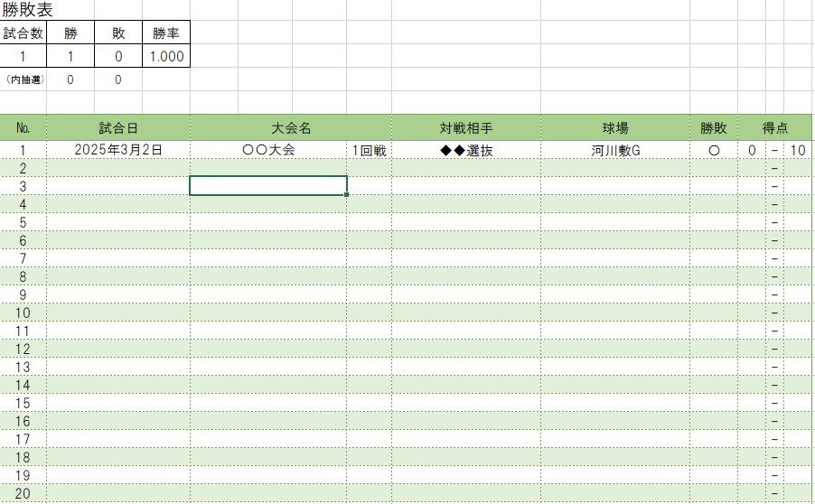The image size is (815, 504).
Task: Click the 大会名 cell of row 18
Action: [268, 457]
